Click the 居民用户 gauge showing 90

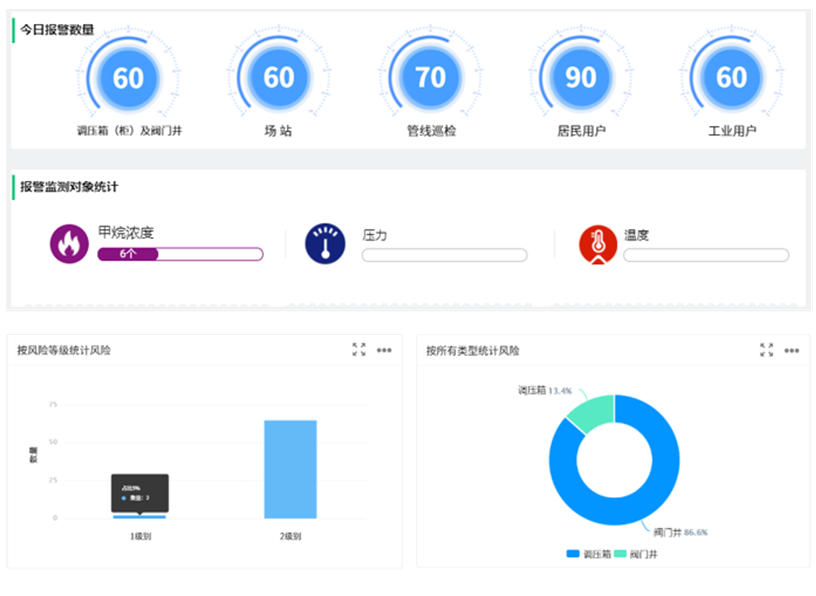[581, 78]
